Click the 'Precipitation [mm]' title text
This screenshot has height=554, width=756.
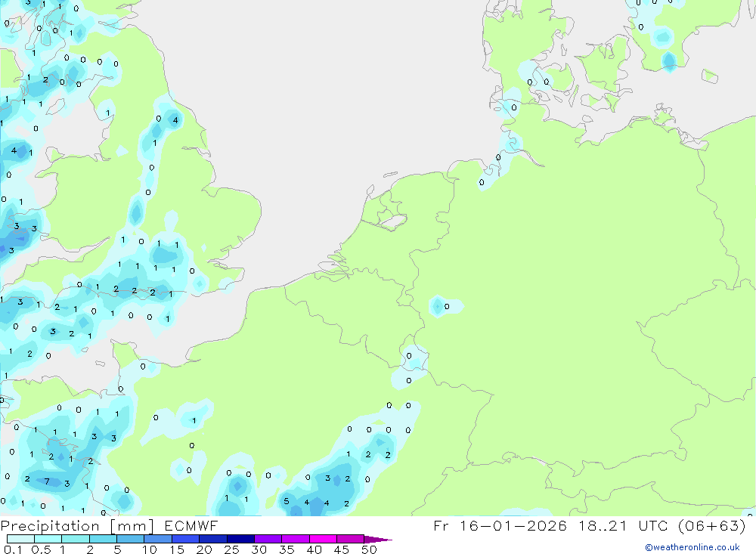[77, 526]
